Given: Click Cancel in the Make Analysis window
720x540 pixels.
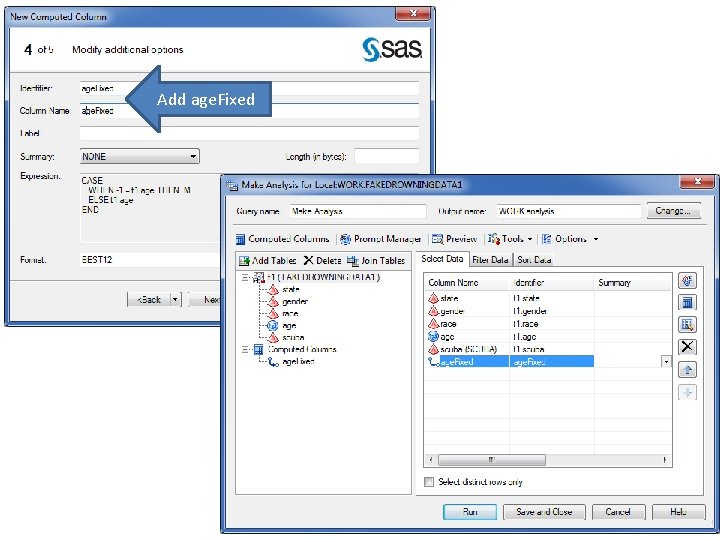Looking at the screenshot, I should pyautogui.click(x=619, y=512).
